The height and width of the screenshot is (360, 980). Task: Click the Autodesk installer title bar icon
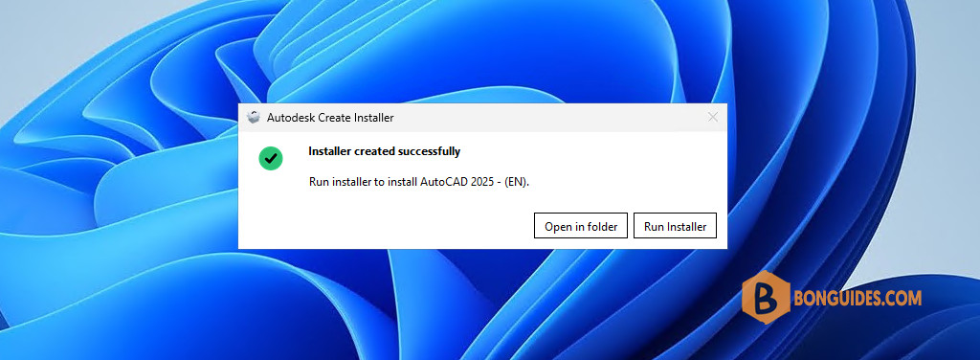(x=253, y=117)
